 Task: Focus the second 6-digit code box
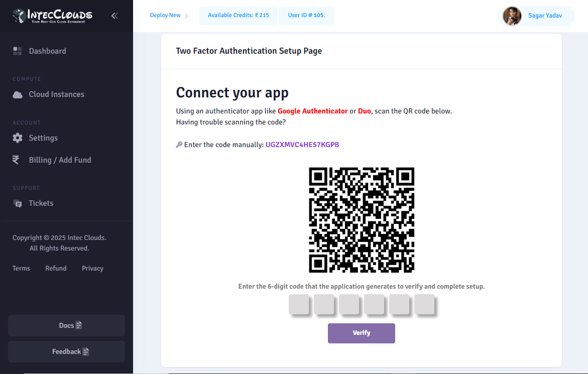pyautogui.click(x=324, y=304)
